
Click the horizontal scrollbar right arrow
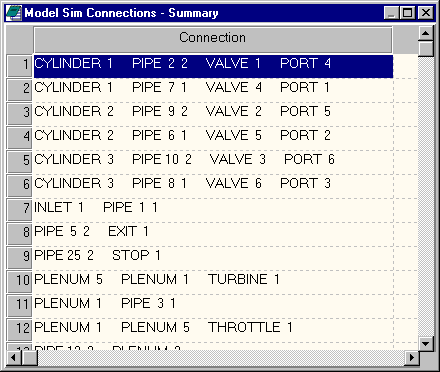(412, 358)
